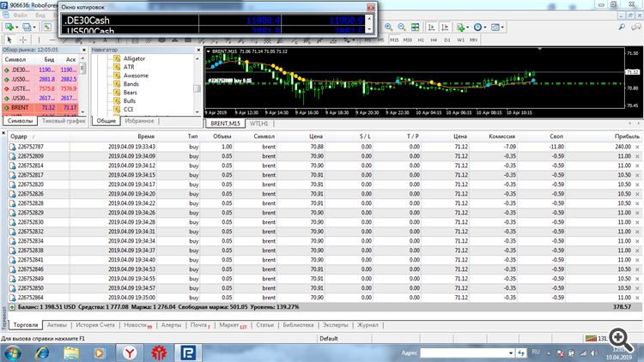
Task: Select the crosshair tool
Action: click(x=23, y=39)
